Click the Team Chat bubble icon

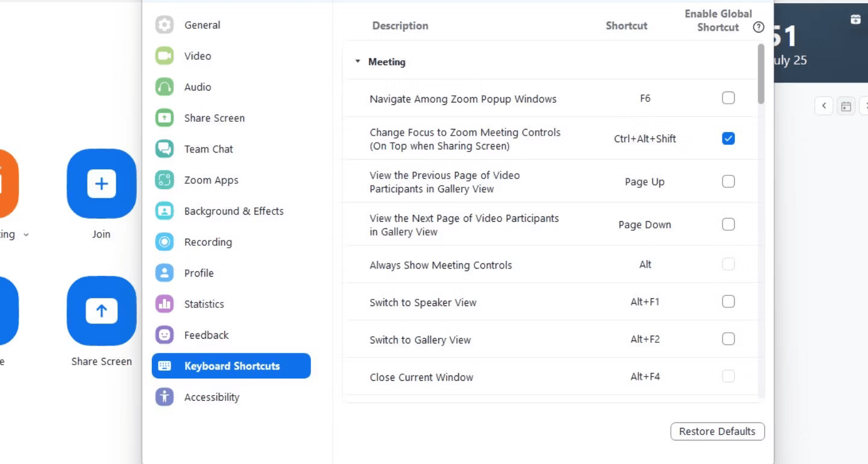(x=165, y=149)
